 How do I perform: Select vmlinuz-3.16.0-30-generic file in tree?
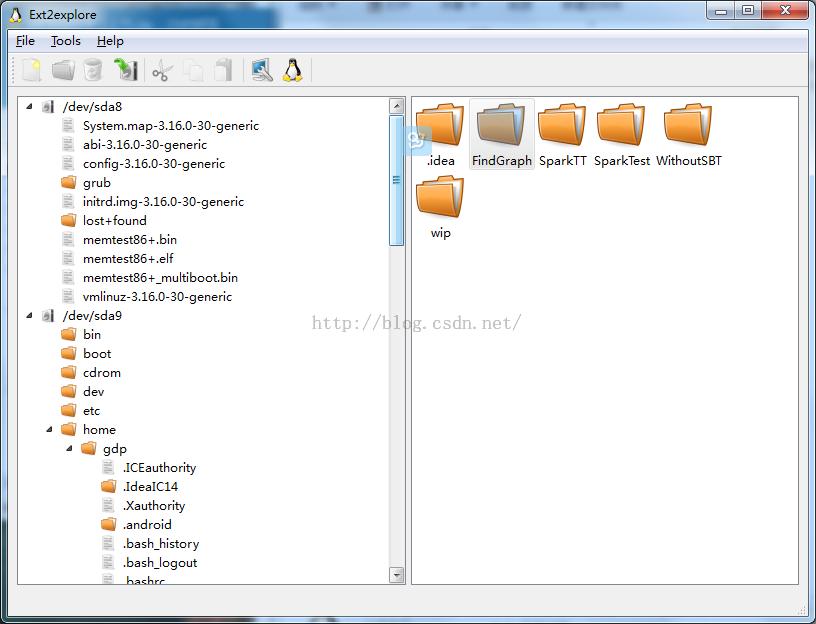click(157, 297)
